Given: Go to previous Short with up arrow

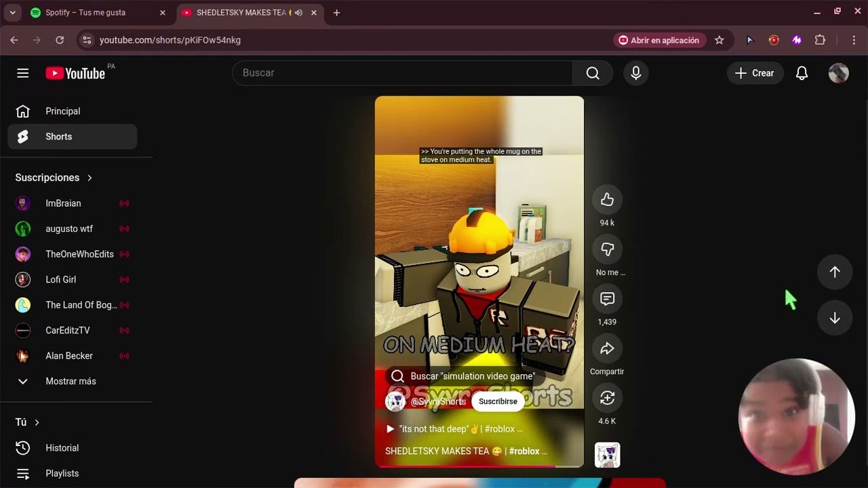Looking at the screenshot, I should coord(835,272).
